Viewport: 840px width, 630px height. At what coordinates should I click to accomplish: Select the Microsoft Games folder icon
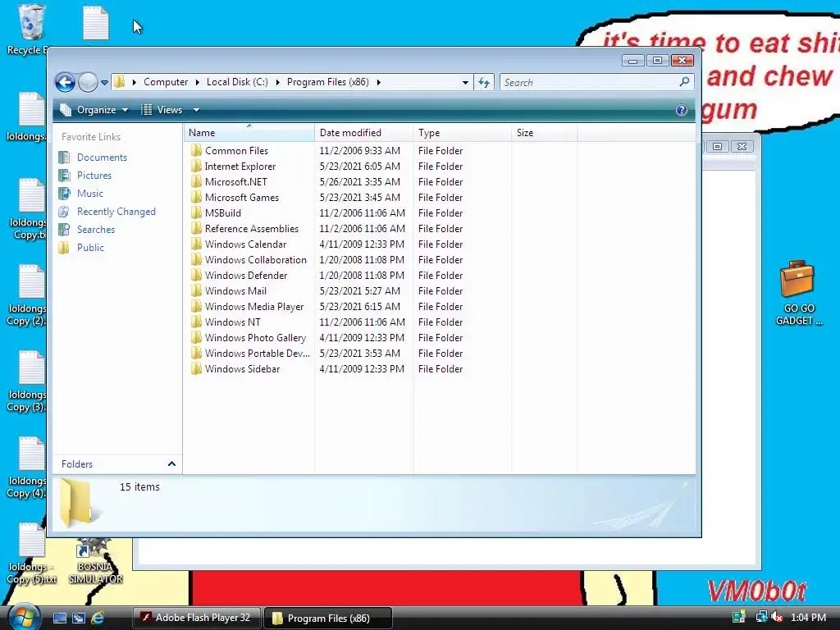click(196, 197)
